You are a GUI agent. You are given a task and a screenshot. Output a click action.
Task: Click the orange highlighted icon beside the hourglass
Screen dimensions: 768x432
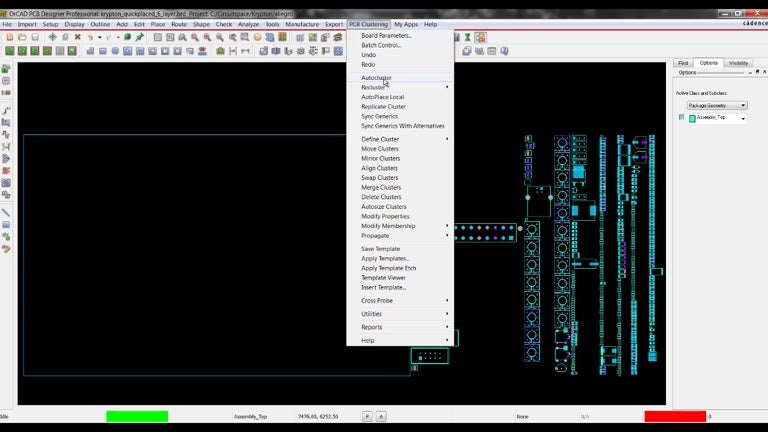click(480, 37)
